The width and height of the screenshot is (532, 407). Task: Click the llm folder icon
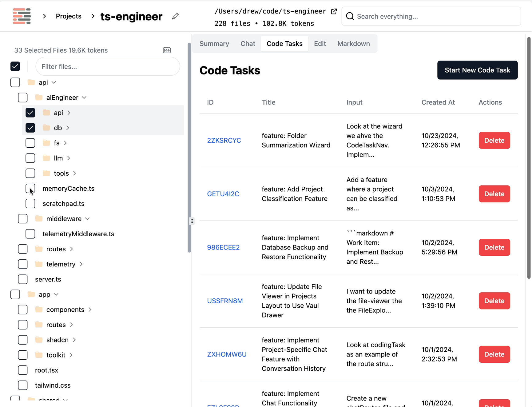click(x=46, y=158)
